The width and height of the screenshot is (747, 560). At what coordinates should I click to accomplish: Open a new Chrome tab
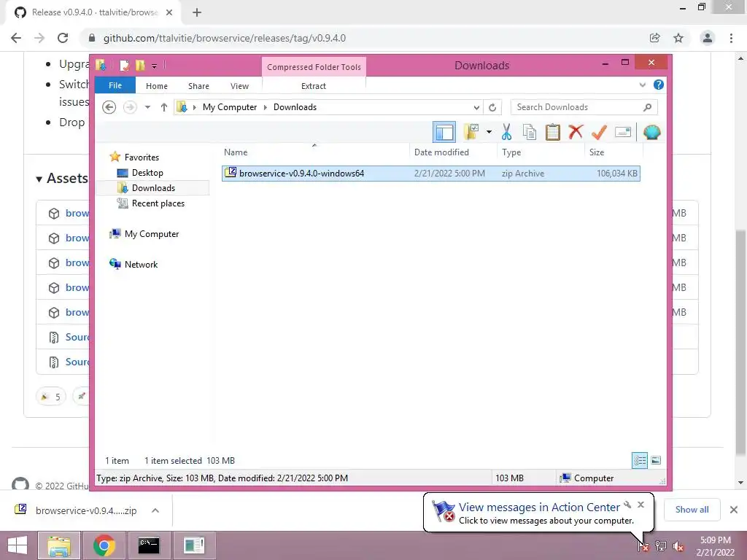(197, 13)
